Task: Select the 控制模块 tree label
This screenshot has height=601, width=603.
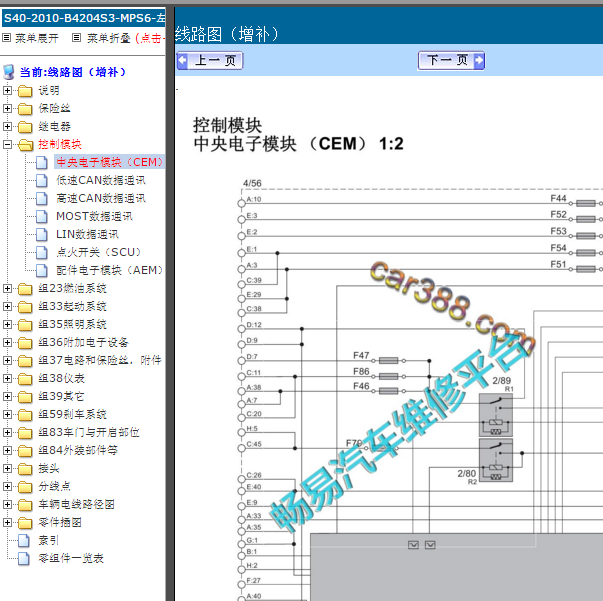Action: pyautogui.click(x=60, y=145)
